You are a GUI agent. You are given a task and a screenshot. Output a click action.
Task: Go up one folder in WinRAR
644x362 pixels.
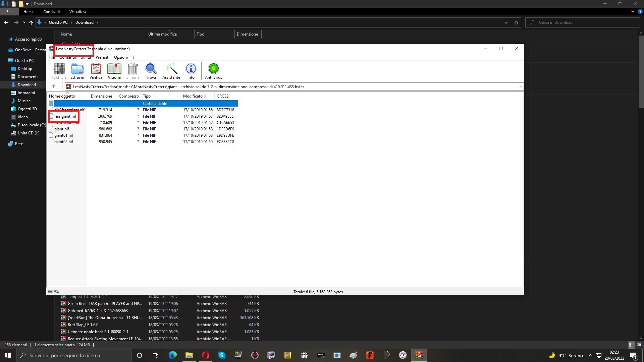[54, 86]
